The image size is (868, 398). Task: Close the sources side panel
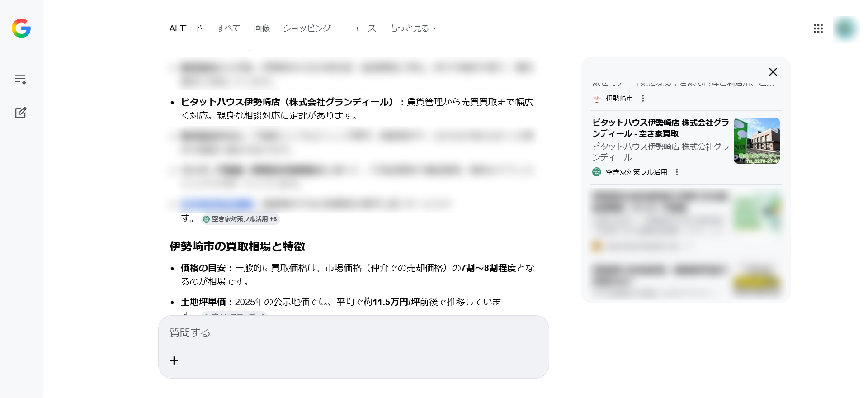(773, 72)
